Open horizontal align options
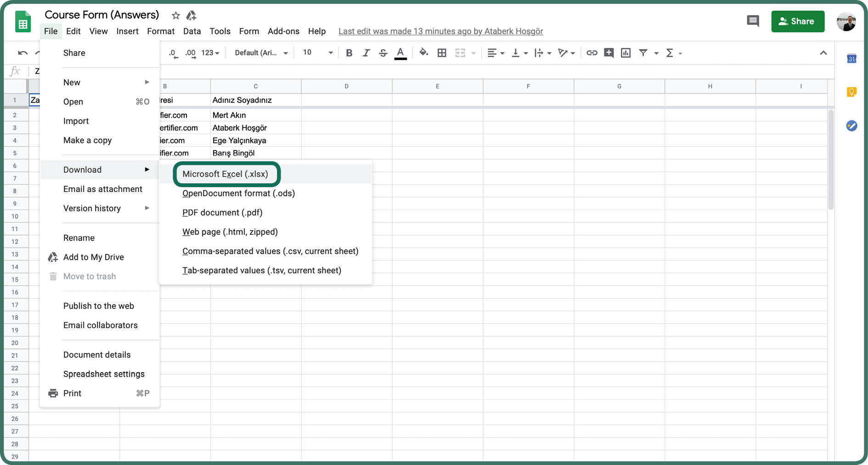 (x=495, y=53)
